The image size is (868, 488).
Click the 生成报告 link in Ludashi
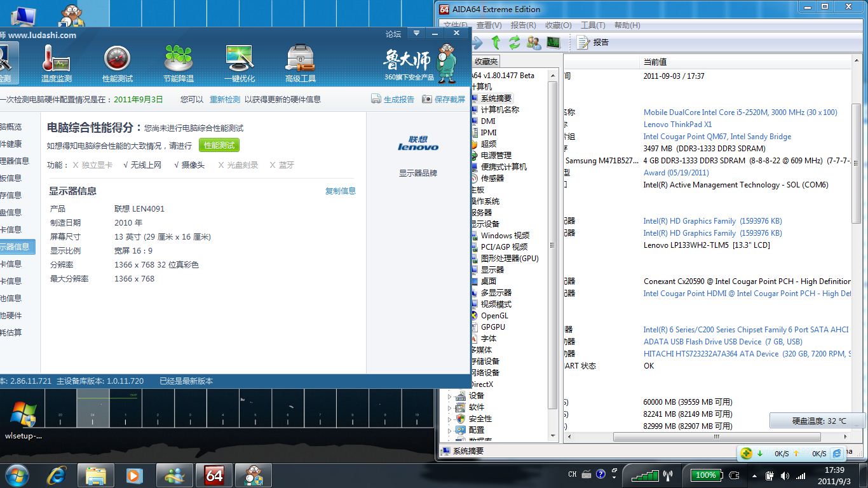click(393, 99)
